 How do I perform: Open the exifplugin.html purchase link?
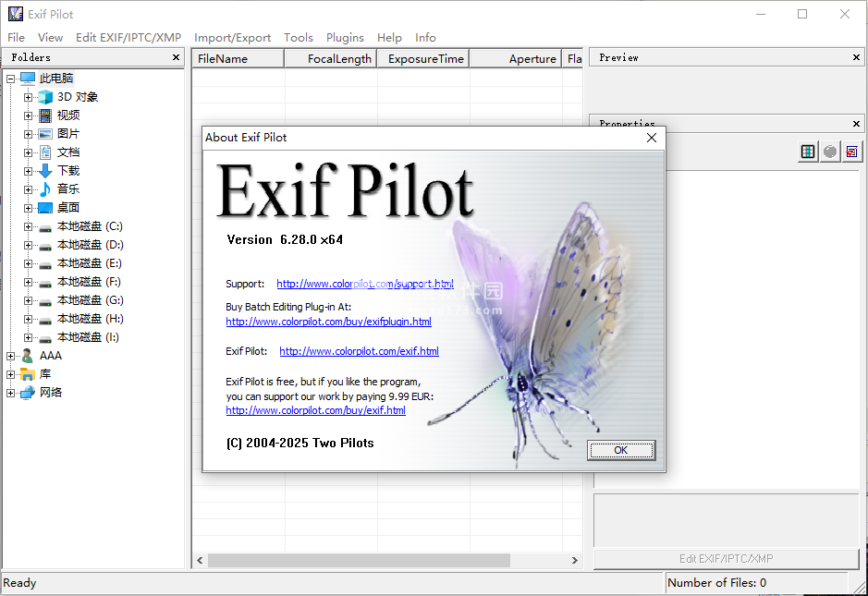click(x=328, y=322)
